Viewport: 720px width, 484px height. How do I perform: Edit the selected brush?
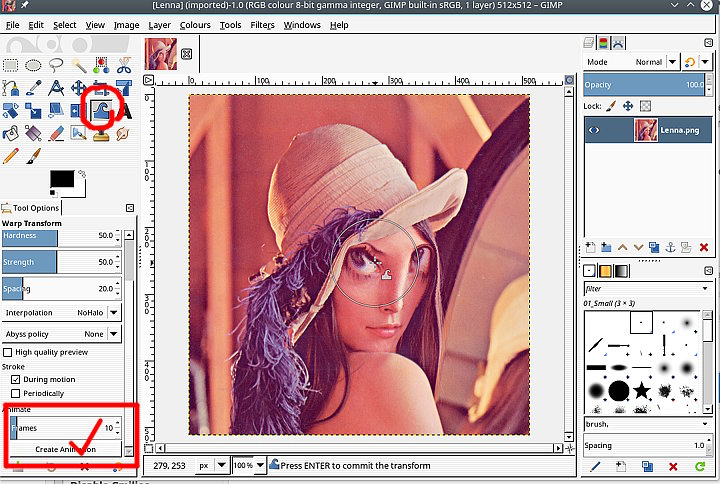(x=595, y=467)
